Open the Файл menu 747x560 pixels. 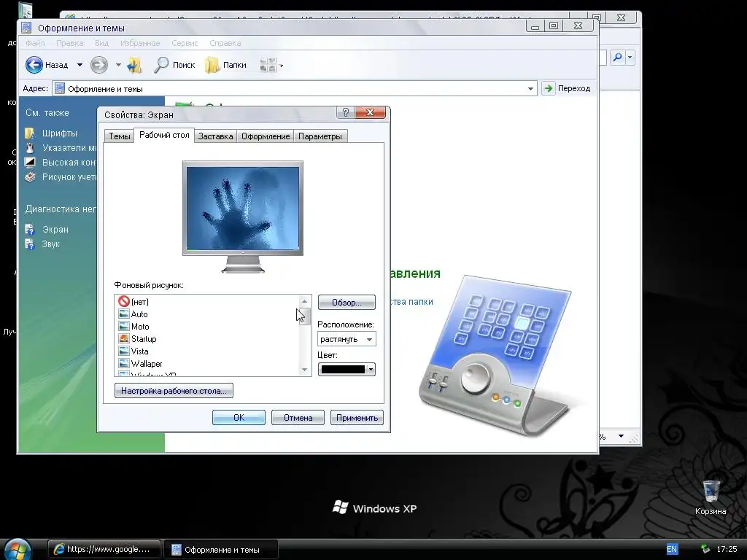[35, 43]
